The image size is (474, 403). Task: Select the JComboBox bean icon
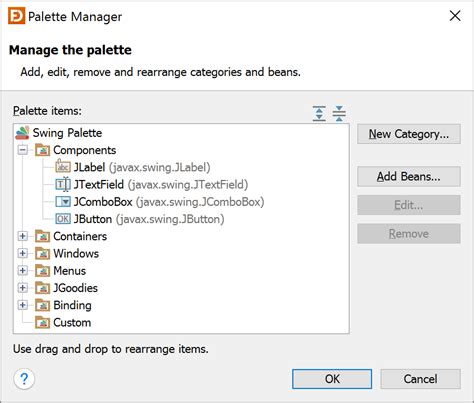pos(63,201)
